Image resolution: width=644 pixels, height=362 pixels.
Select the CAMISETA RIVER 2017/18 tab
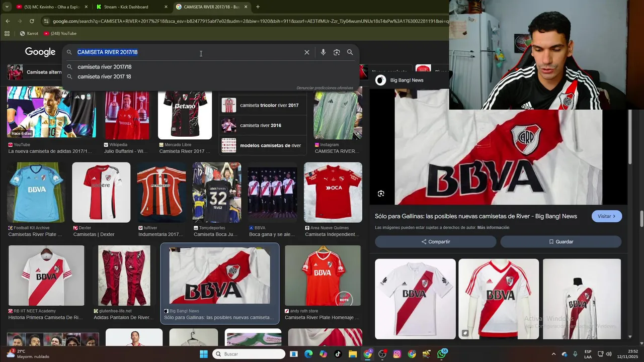pos(212,7)
